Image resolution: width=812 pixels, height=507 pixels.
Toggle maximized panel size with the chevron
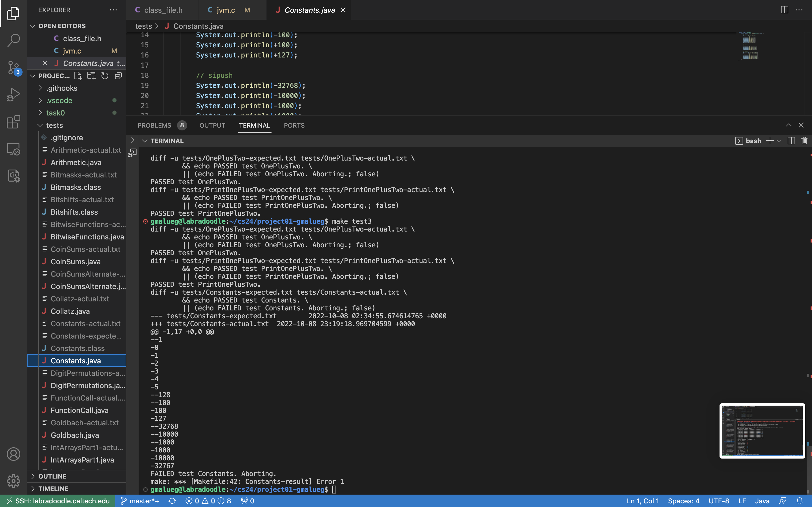click(789, 125)
